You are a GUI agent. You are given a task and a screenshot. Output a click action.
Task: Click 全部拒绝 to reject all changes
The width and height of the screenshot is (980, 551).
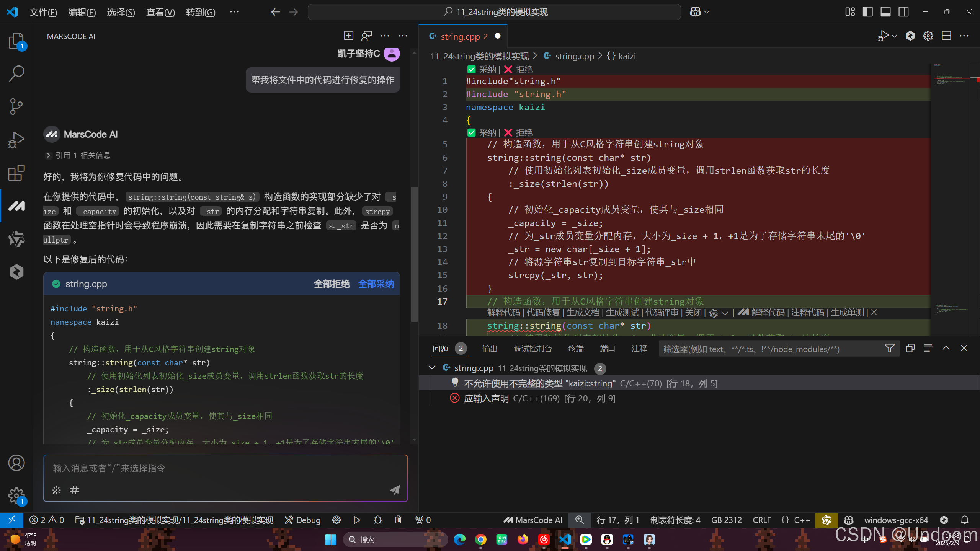332,284
